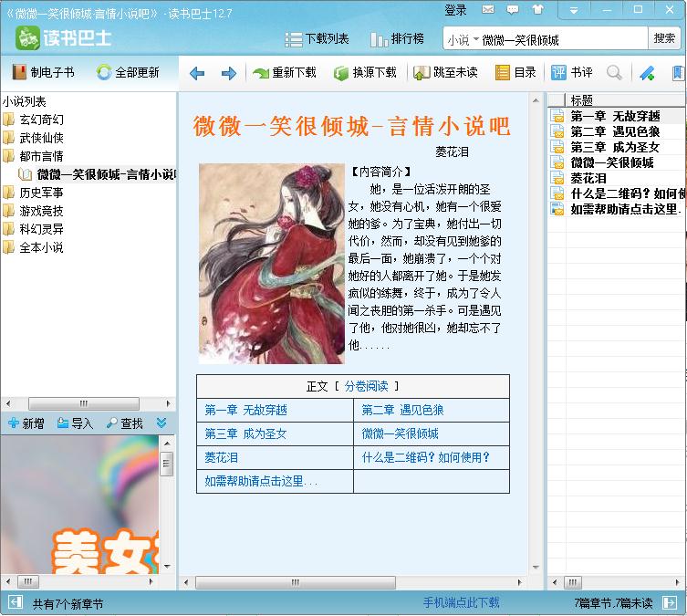The height and width of the screenshot is (616, 687).
Task: Click the search field containing 微微一笑很倾城
Action: pos(564,40)
